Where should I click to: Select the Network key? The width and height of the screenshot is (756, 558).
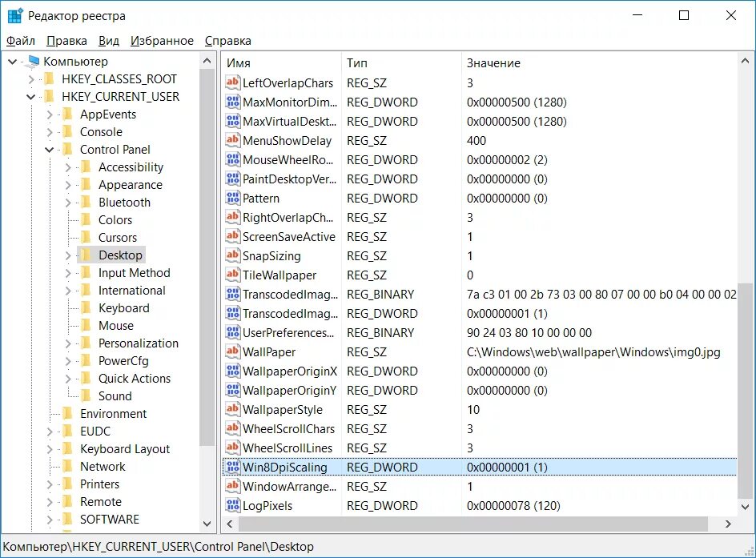pyautogui.click(x=103, y=467)
